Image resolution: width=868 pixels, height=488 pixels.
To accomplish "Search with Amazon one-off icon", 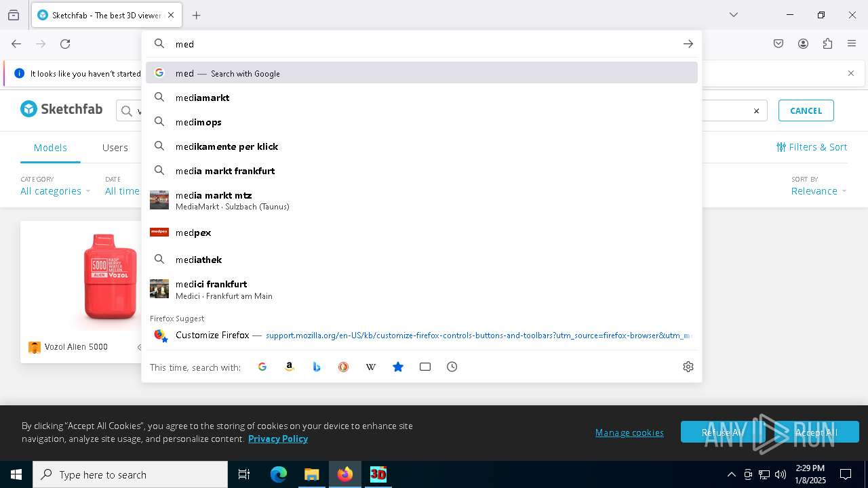I will [290, 367].
